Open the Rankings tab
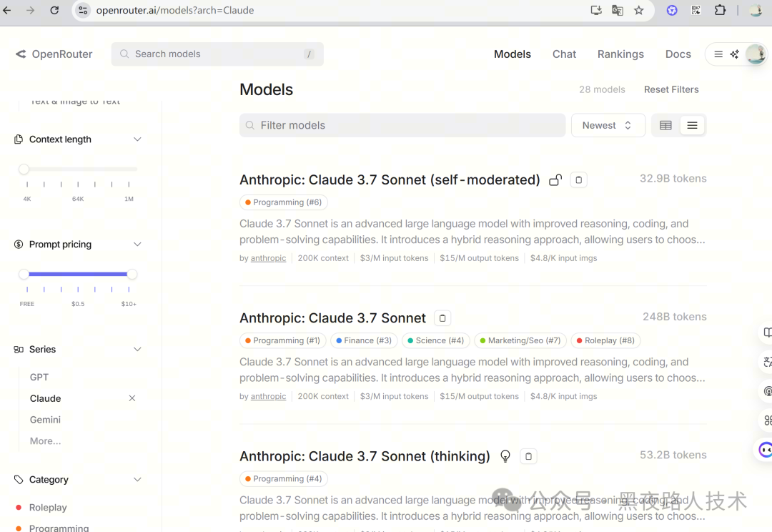 click(x=620, y=54)
